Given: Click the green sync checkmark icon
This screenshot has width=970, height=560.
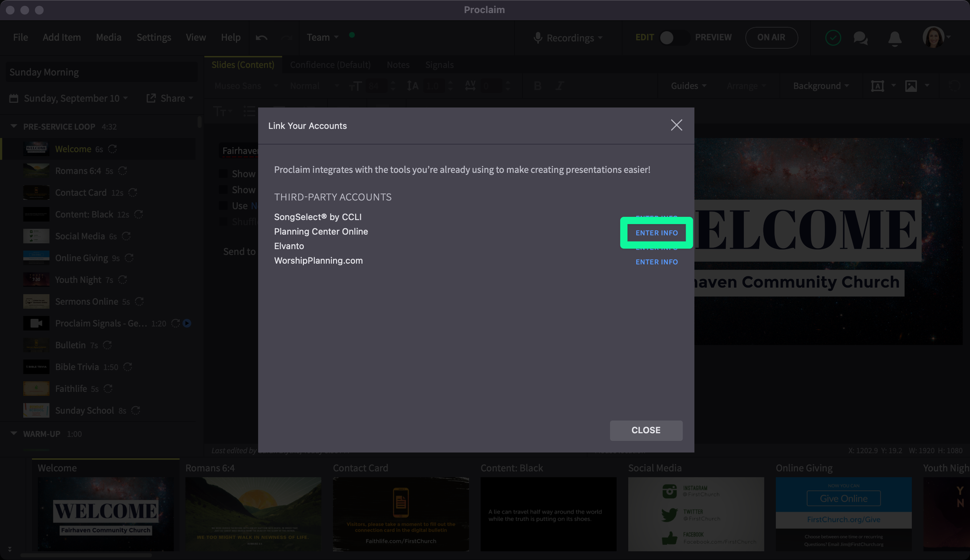Looking at the screenshot, I should click(x=833, y=38).
